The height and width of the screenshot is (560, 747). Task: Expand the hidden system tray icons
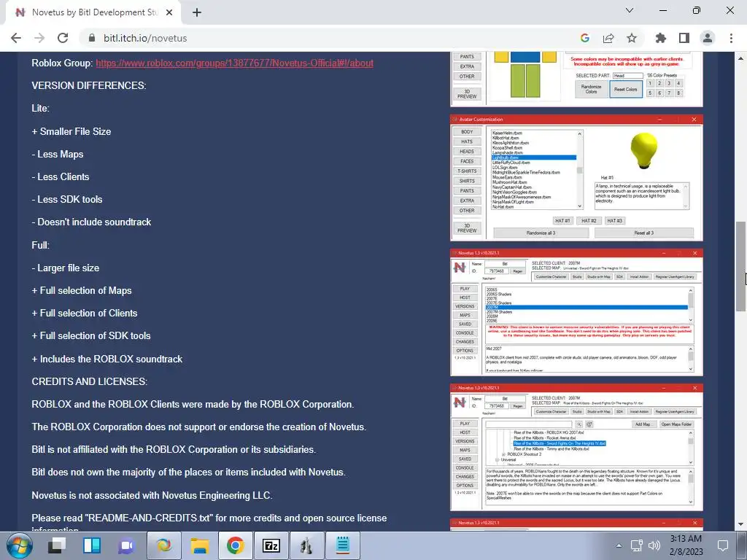(x=619, y=545)
